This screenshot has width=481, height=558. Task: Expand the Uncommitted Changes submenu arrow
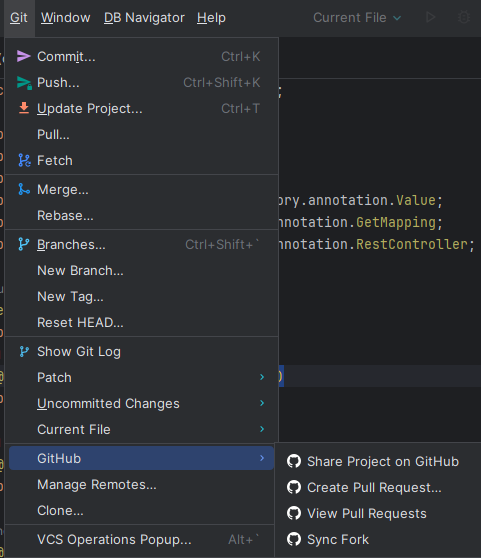[x=262, y=403]
